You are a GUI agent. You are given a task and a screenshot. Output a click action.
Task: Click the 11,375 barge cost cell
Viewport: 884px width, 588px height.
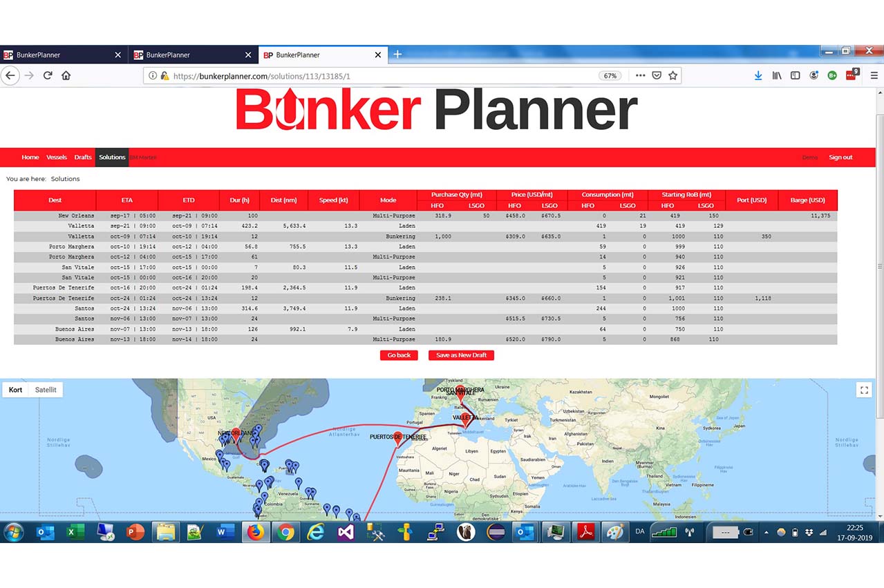point(807,216)
